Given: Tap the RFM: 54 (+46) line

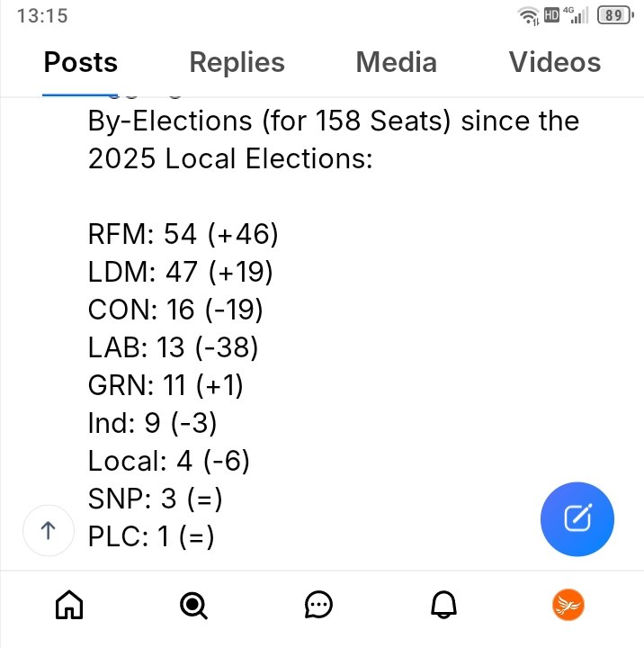Looking at the screenshot, I should click(x=183, y=234).
